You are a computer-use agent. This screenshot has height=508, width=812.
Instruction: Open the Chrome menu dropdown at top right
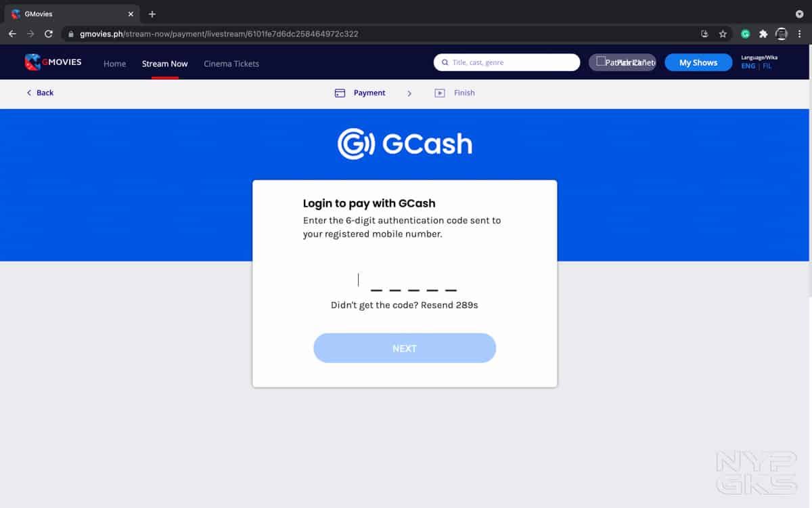[x=799, y=14]
